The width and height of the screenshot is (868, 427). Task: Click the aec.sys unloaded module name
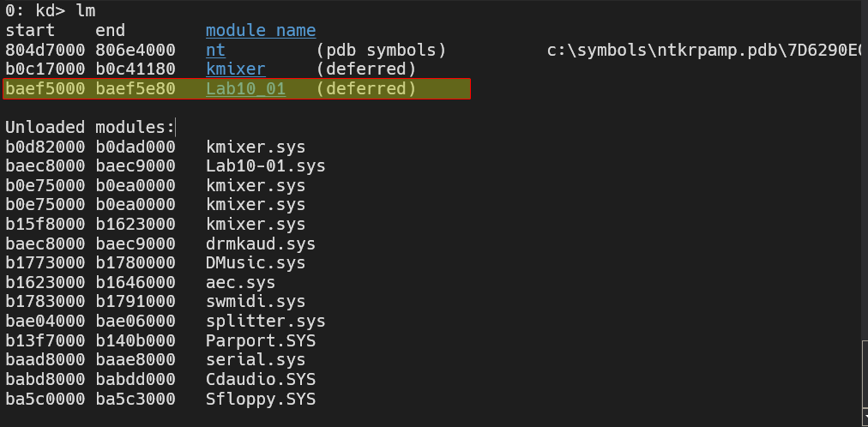[240, 282]
